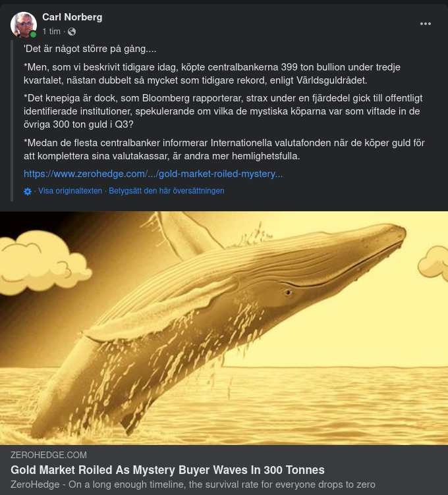Screen dimensions: 448x495
Task: Click the green online status dot
Action: pos(33,34)
